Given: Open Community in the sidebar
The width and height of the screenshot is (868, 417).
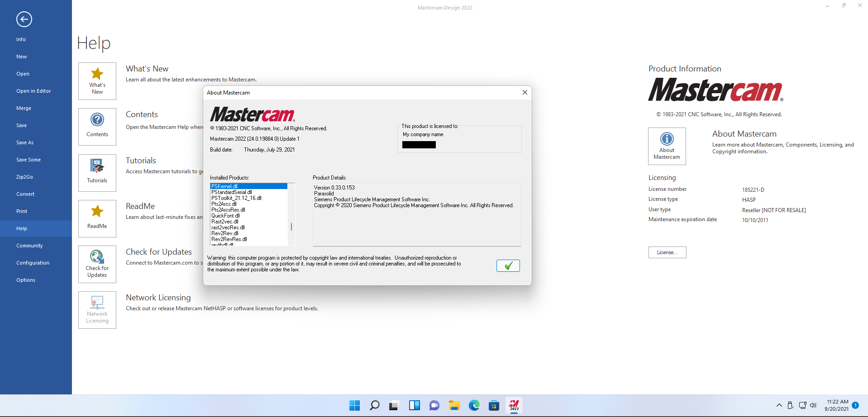Looking at the screenshot, I should coord(36,246).
